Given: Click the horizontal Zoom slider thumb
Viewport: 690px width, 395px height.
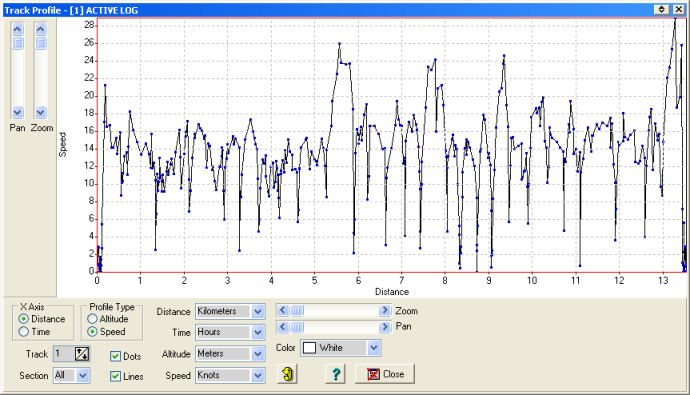Looking at the screenshot, I should (x=297, y=311).
